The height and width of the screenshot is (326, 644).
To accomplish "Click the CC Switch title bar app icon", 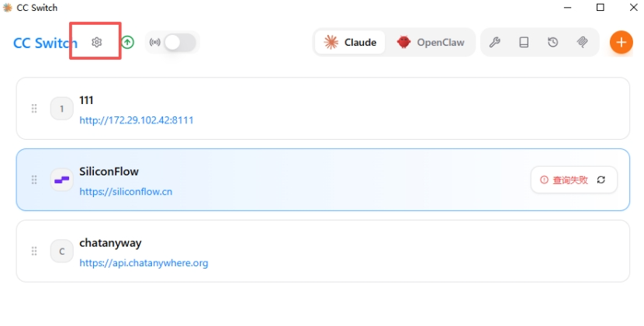I will pos(8,8).
